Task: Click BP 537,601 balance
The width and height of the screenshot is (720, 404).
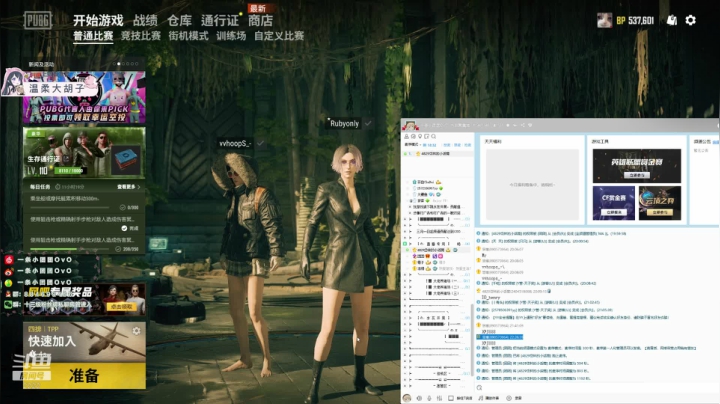Action: pos(635,20)
